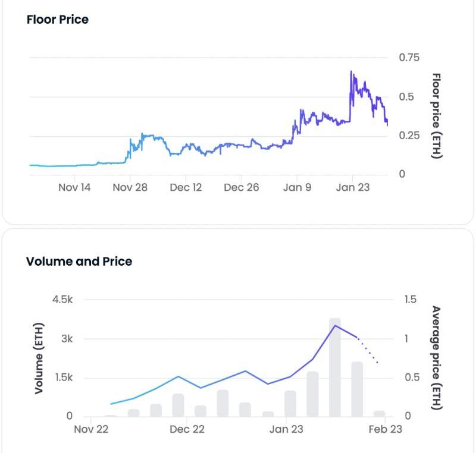
Task: Click the Floor price (ETH) axis title
Action: [x=436, y=116]
